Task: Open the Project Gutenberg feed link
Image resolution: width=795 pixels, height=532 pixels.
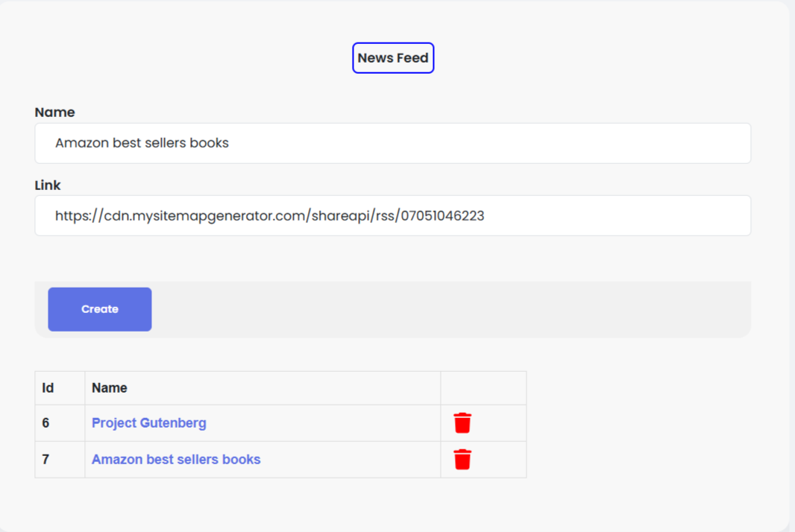Action: click(149, 423)
